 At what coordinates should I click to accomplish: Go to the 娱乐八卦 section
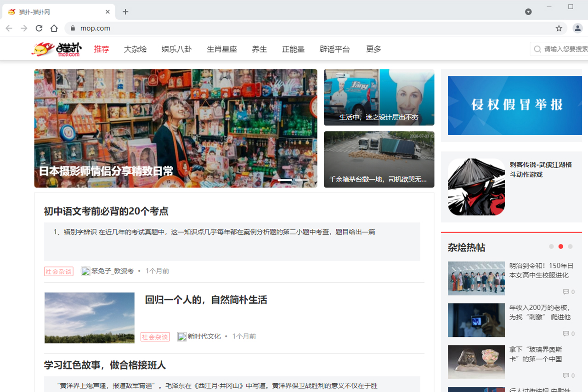coord(176,49)
